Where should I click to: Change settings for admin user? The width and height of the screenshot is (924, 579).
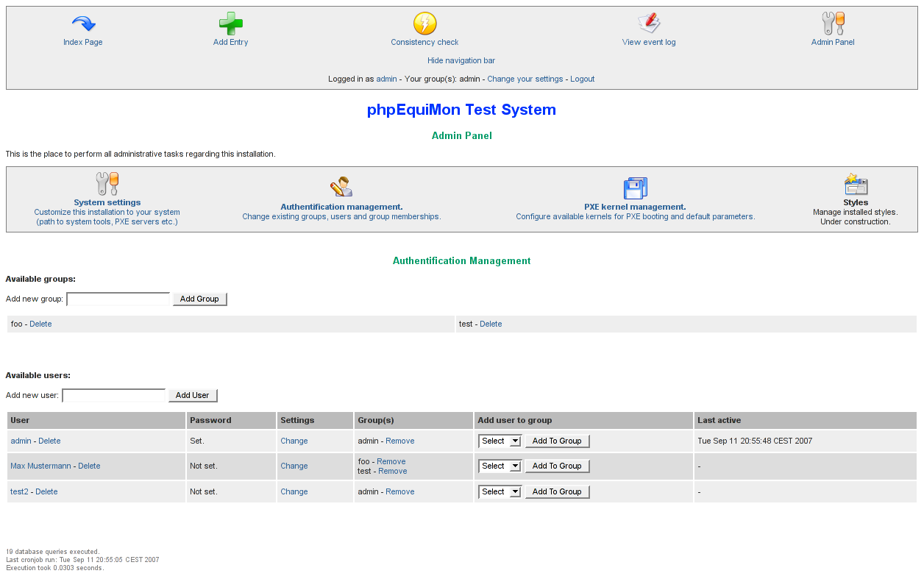(x=294, y=441)
